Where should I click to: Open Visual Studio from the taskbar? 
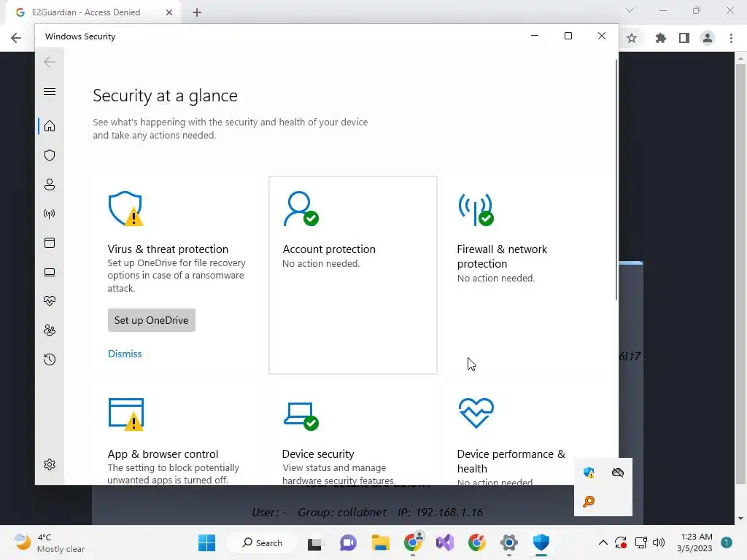(x=445, y=542)
